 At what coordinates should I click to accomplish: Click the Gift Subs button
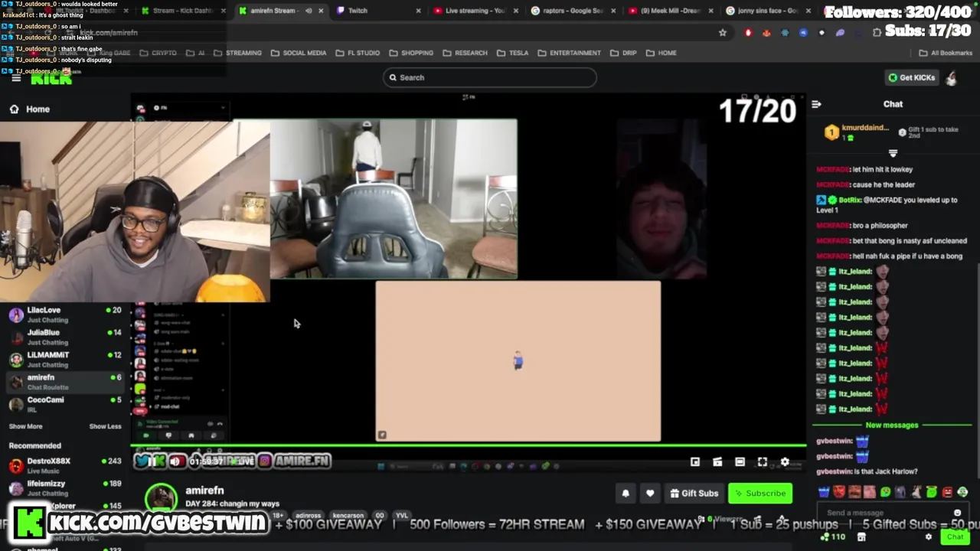click(x=694, y=494)
